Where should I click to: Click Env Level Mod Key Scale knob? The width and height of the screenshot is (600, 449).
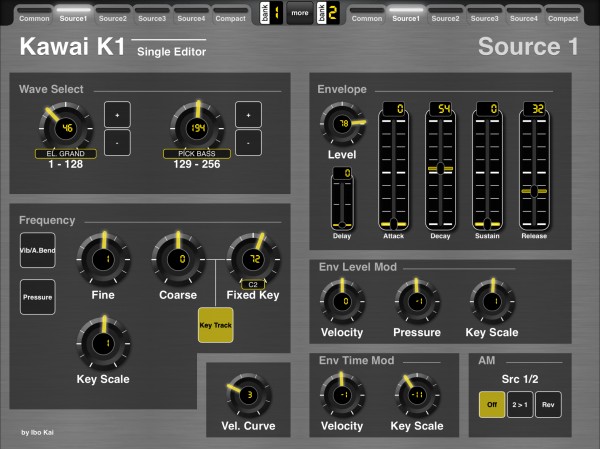point(492,301)
